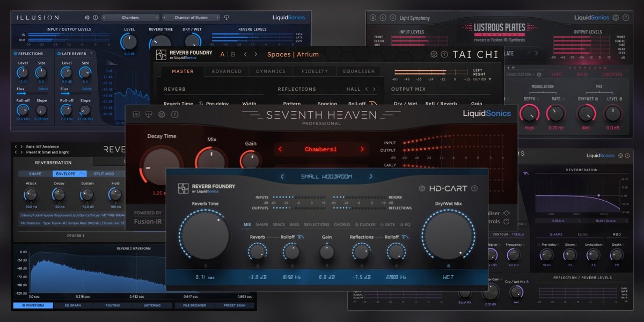The height and width of the screenshot is (322, 644).
Task: Switch to the DYNAMICS tab
Action: (x=270, y=71)
